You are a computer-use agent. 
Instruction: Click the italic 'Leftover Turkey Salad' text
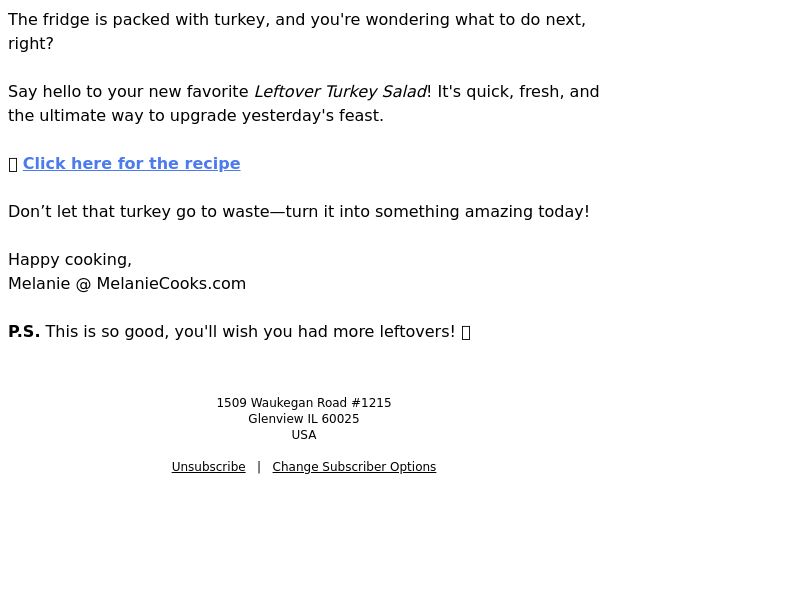pyautogui.click(x=340, y=92)
